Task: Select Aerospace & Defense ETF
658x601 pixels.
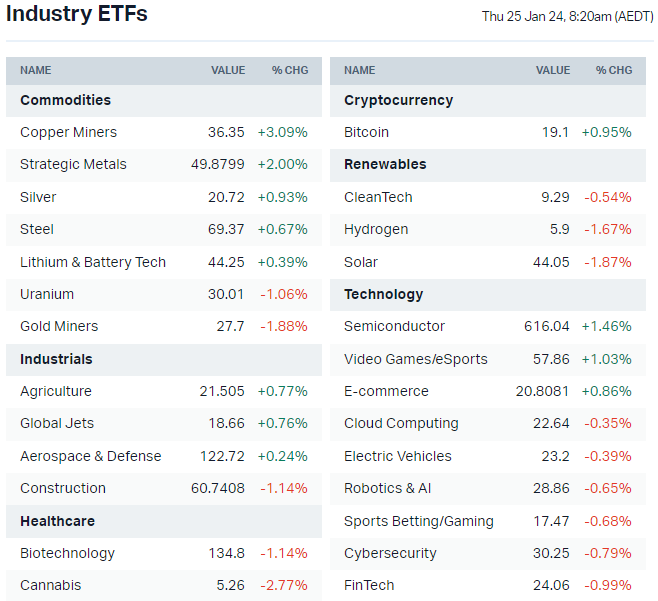Action: tap(90, 456)
